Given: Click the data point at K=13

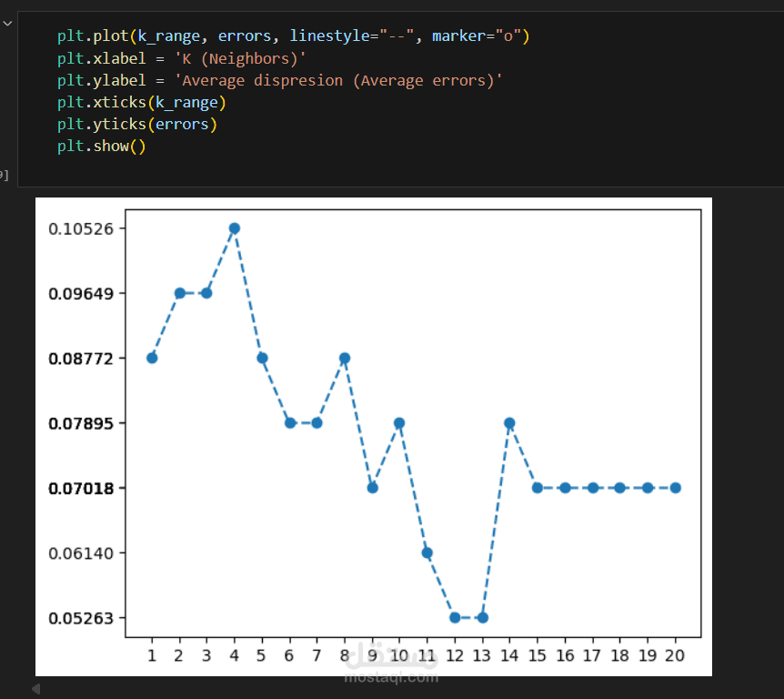Looking at the screenshot, I should point(483,617).
